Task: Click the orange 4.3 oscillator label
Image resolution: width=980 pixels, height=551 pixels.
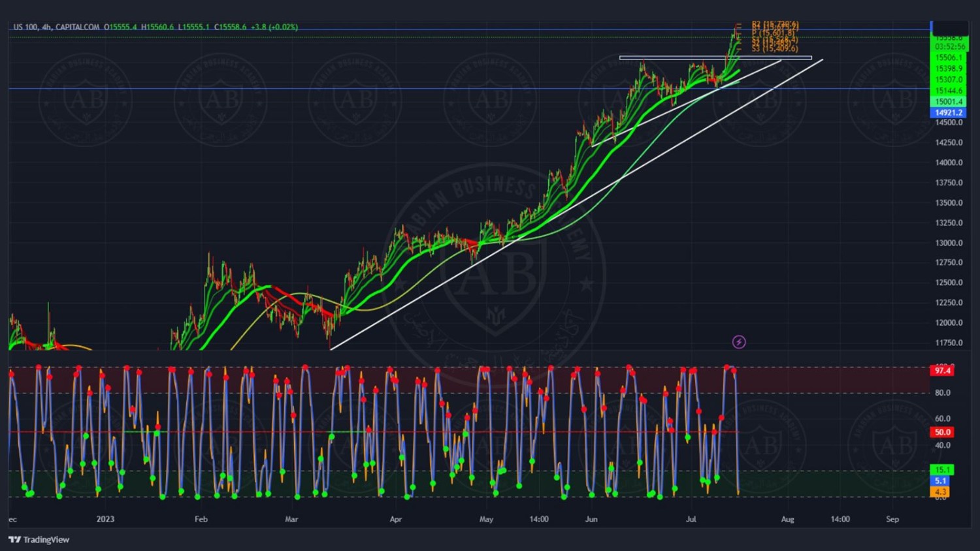Action: pos(940,492)
